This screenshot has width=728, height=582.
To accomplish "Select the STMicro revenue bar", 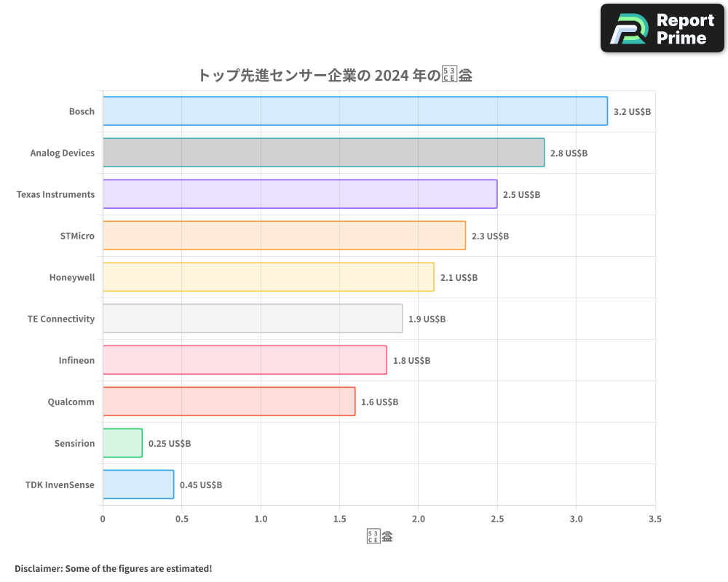I will tap(284, 236).
